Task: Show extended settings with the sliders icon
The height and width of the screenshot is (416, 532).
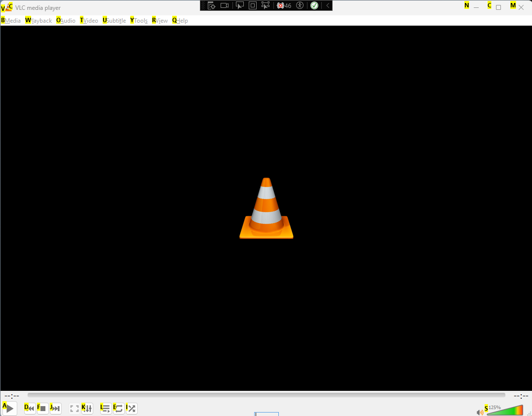Action: pyautogui.click(x=87, y=409)
